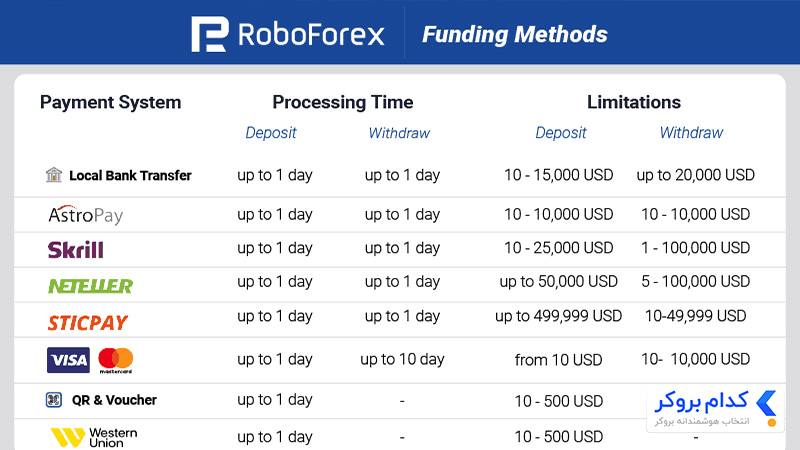Click the Funding Methods title

[515, 35]
